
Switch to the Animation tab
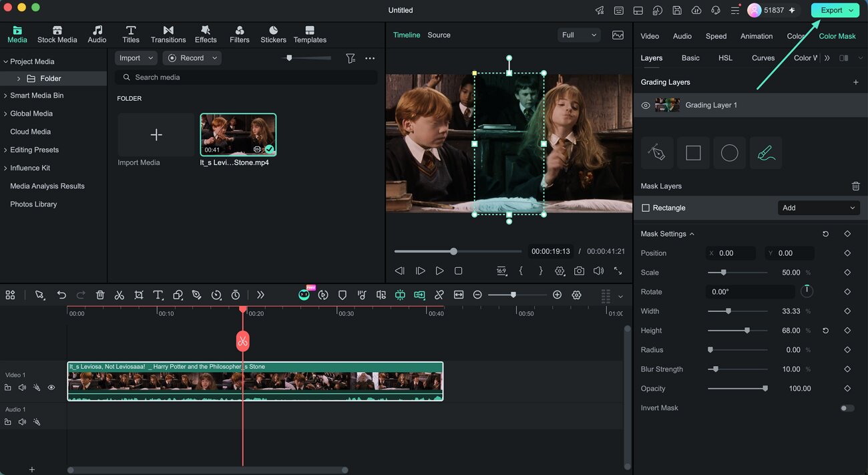(756, 36)
